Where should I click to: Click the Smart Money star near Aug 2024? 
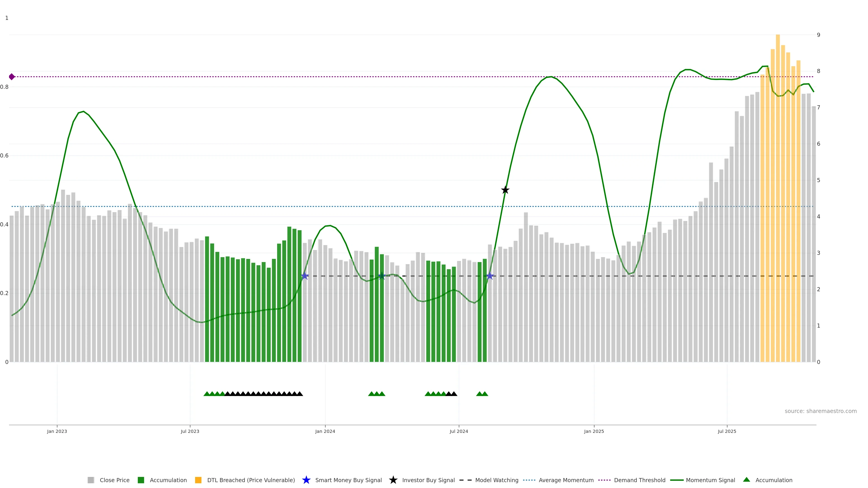pyautogui.click(x=490, y=276)
